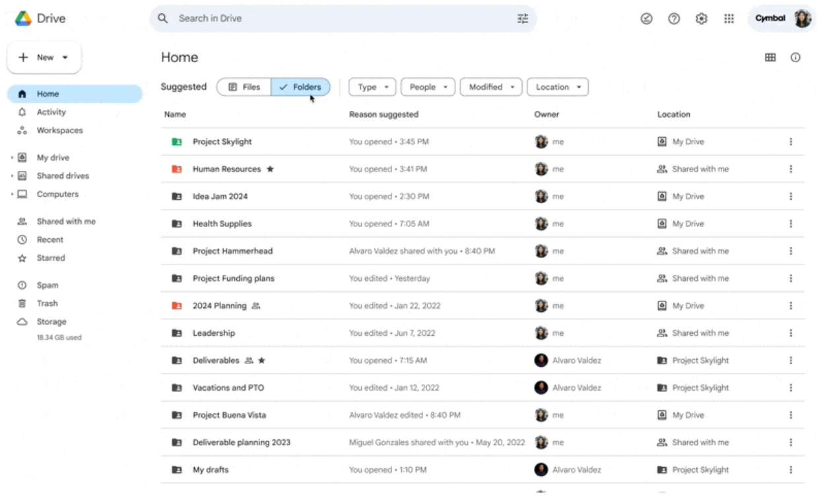The width and height of the screenshot is (825, 504).
Task: Open the Type filter dropdown
Action: [372, 86]
